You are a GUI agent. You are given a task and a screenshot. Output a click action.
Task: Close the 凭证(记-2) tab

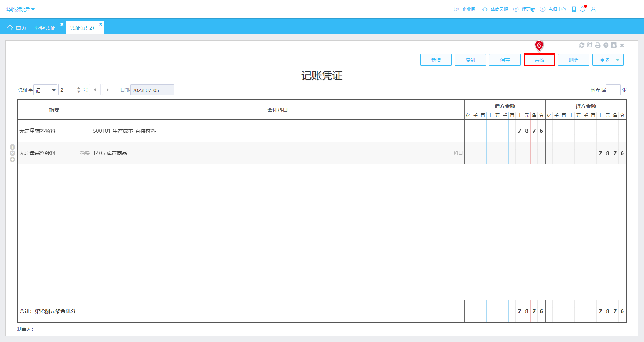[101, 24]
